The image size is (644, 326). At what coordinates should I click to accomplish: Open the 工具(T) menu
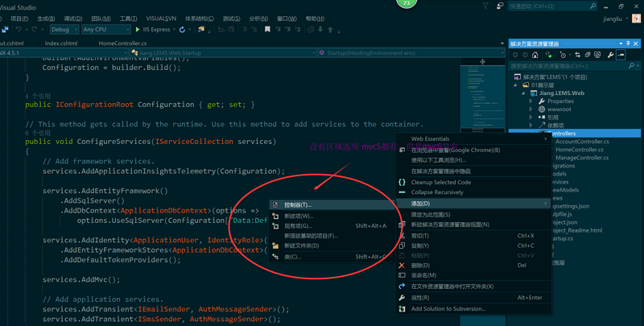tap(129, 19)
